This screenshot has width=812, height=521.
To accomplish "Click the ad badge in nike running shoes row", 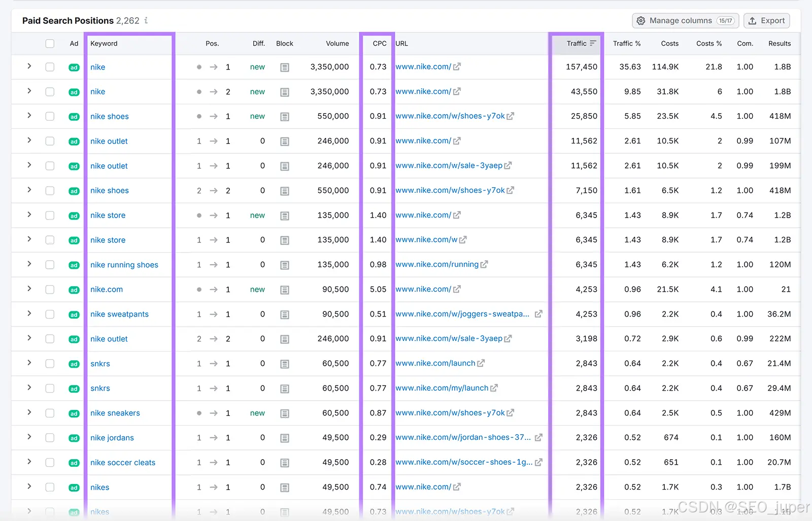I will [74, 265].
